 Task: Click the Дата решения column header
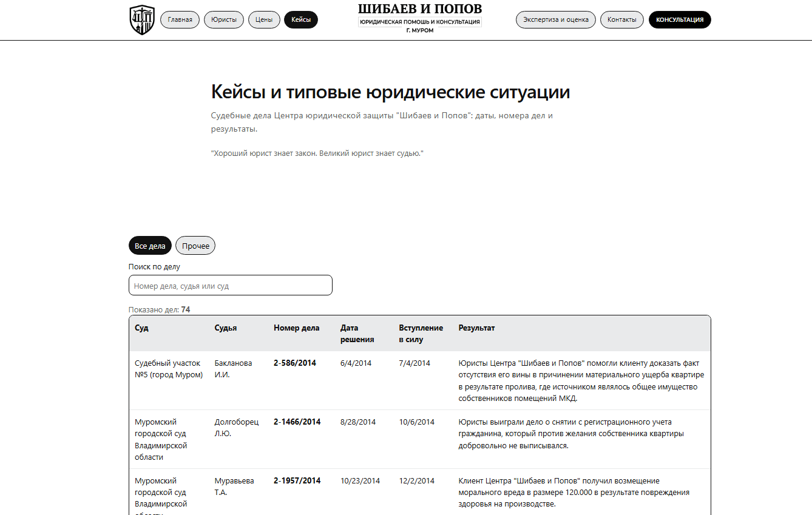click(x=357, y=334)
